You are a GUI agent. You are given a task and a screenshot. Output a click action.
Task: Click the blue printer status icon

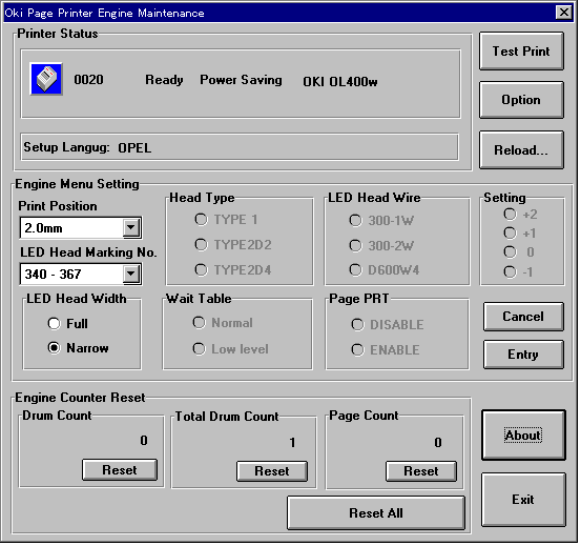tap(46, 79)
